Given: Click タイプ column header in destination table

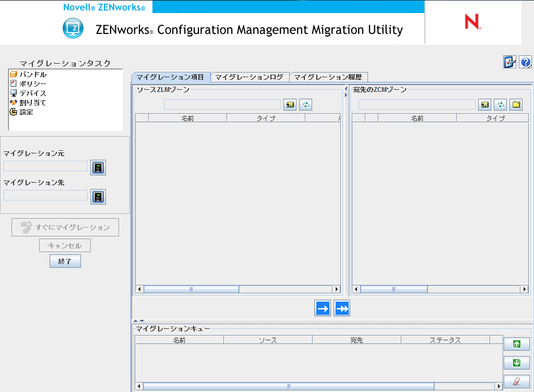Looking at the screenshot, I should tap(492, 118).
